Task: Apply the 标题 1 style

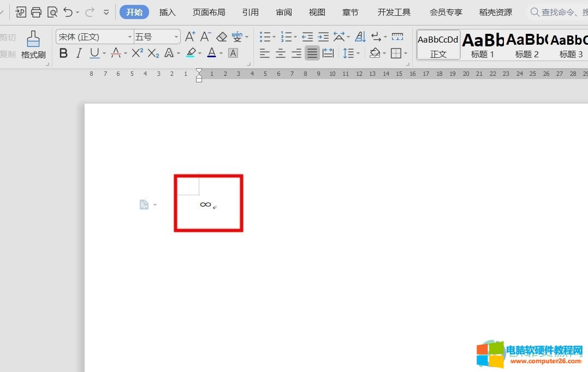Action: pyautogui.click(x=483, y=45)
